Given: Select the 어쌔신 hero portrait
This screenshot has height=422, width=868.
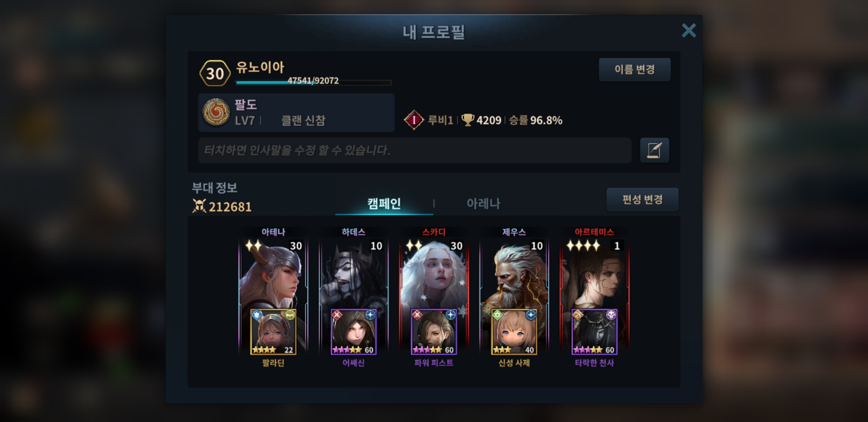Looking at the screenshot, I should [353, 332].
